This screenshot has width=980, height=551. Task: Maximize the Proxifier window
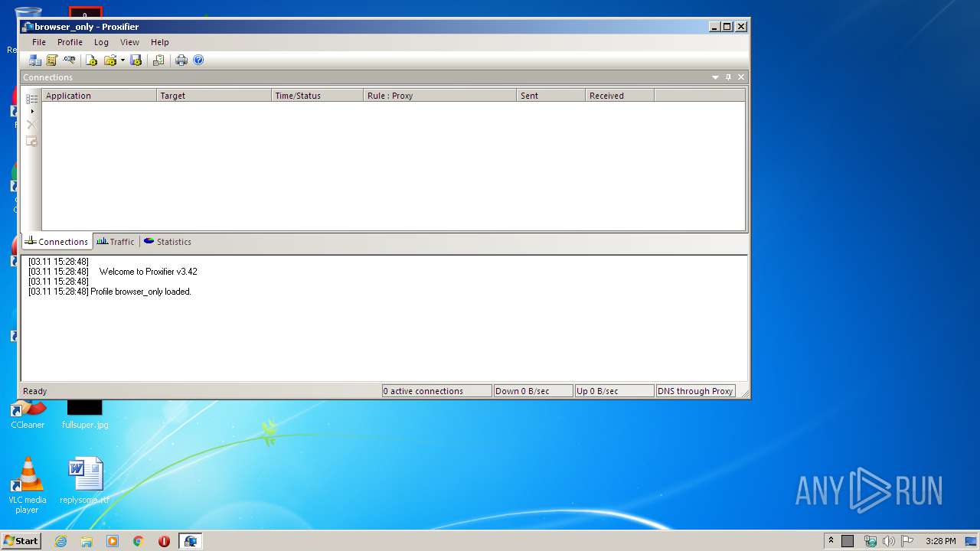(727, 27)
